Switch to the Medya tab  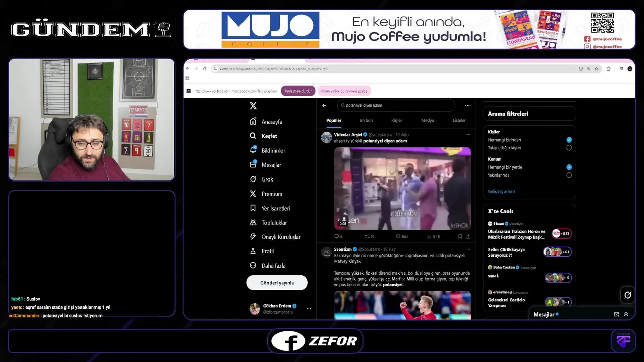pos(428,121)
